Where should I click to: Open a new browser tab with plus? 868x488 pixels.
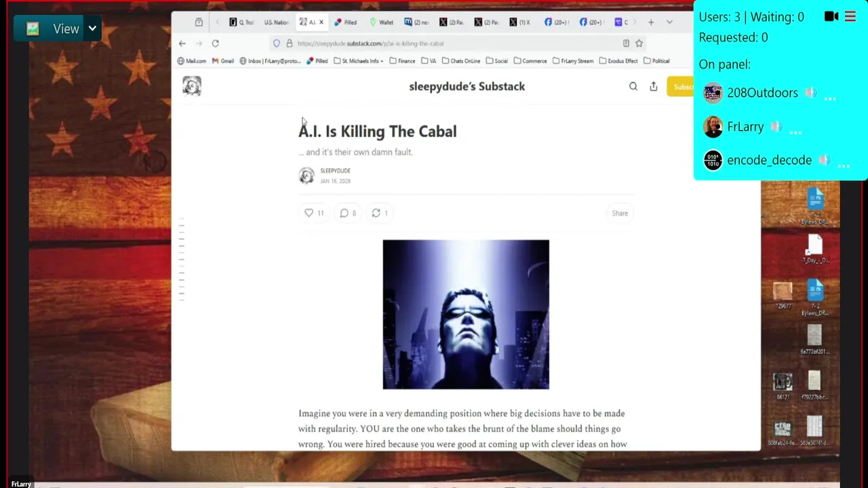(651, 22)
